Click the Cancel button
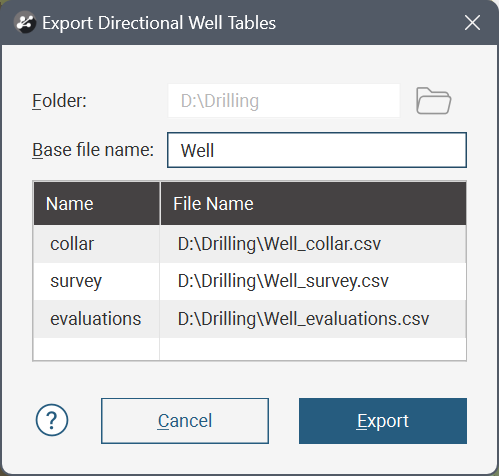 click(x=185, y=421)
